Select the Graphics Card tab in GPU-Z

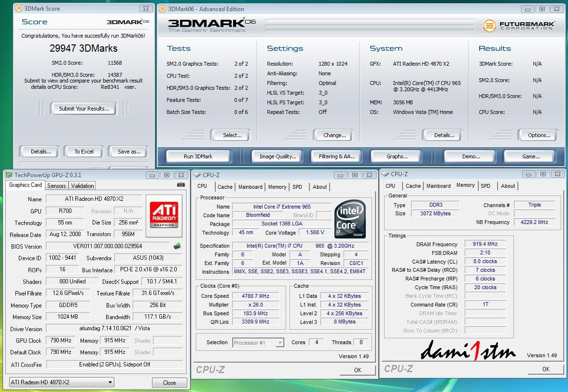26,185
